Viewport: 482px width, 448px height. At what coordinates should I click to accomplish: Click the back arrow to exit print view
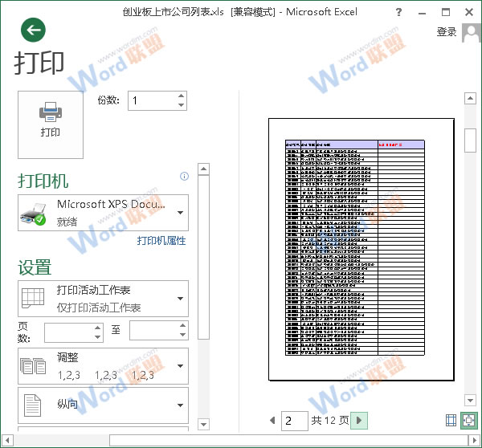click(x=33, y=31)
